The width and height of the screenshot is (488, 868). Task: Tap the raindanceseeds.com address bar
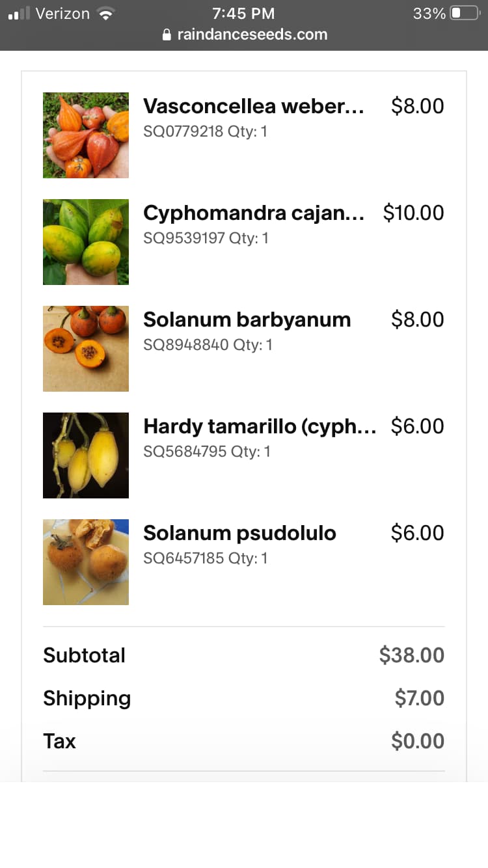[x=252, y=34]
